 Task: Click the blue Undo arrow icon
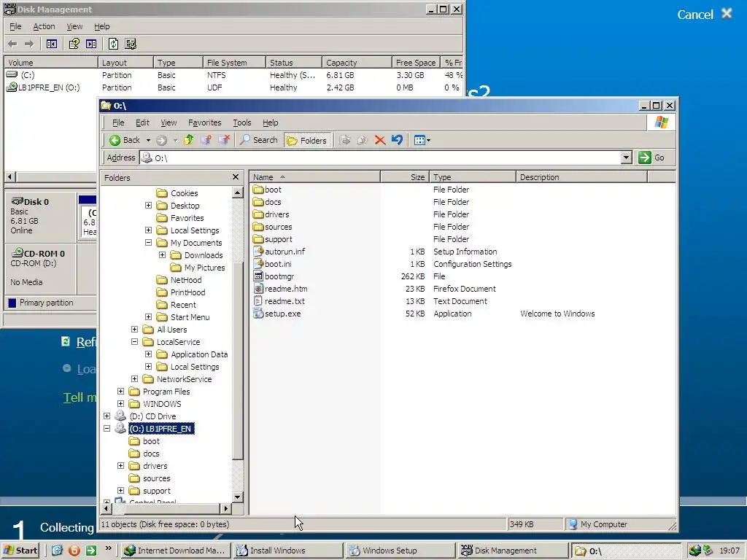click(x=397, y=140)
